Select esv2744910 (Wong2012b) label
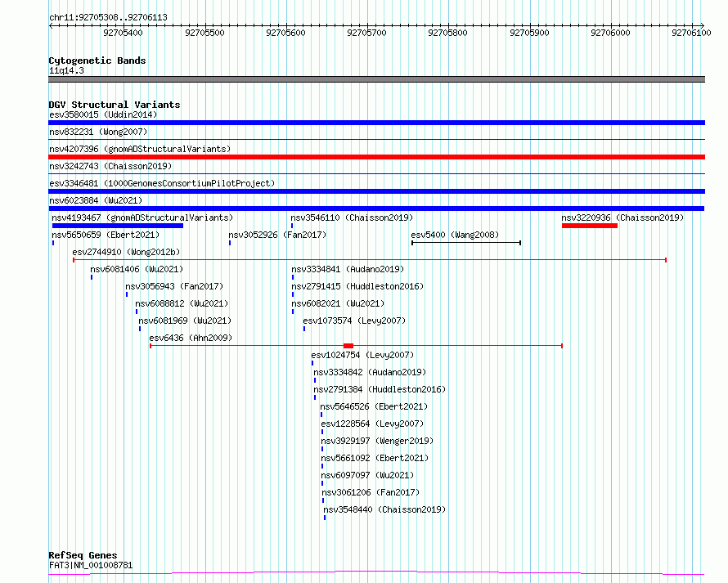The image size is (728, 583). pos(126,252)
